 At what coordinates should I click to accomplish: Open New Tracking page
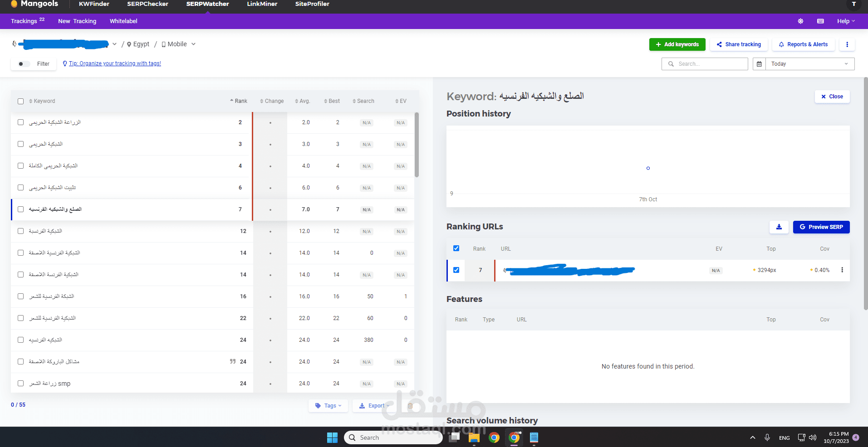(77, 21)
